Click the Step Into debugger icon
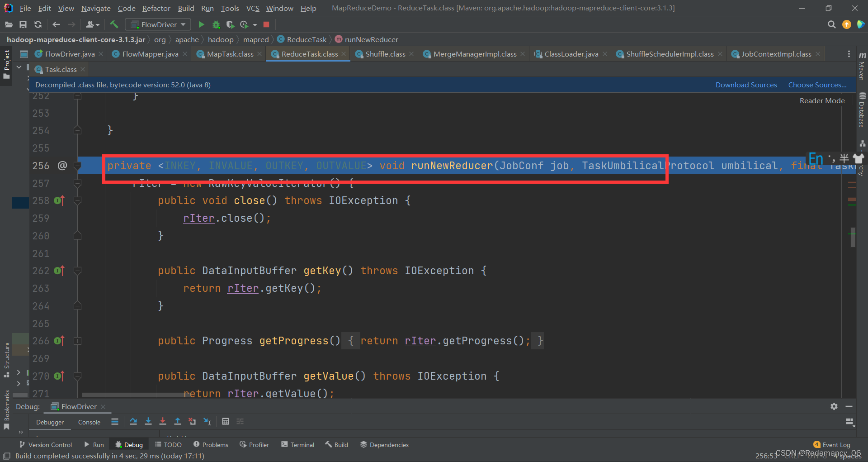This screenshot has height=462, width=868. pos(148,421)
